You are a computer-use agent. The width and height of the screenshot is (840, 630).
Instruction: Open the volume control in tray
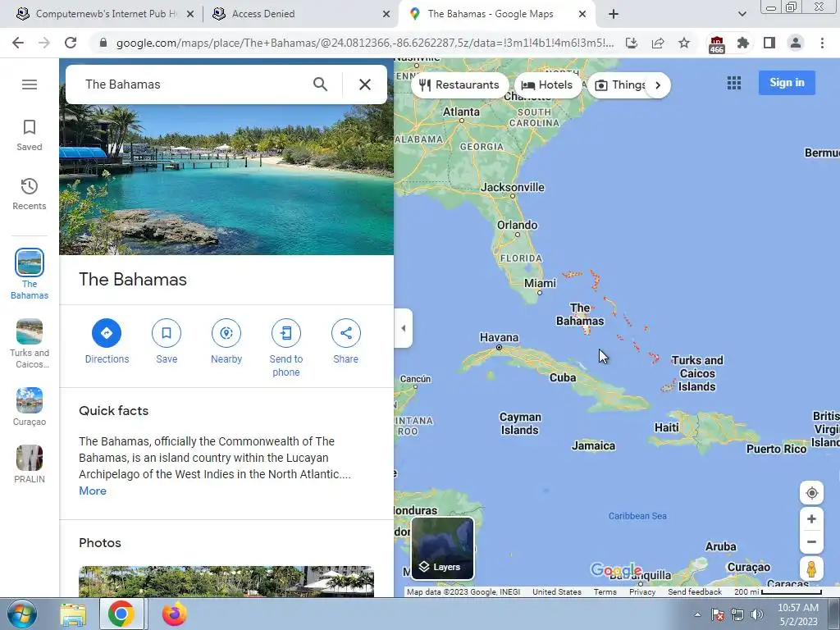pyautogui.click(x=757, y=614)
